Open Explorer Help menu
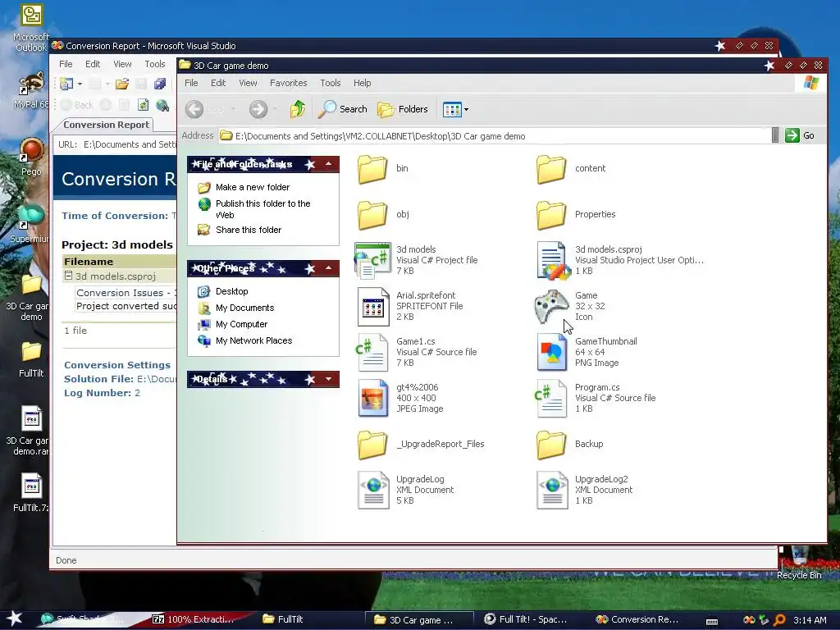This screenshot has height=630, width=840. tap(362, 83)
